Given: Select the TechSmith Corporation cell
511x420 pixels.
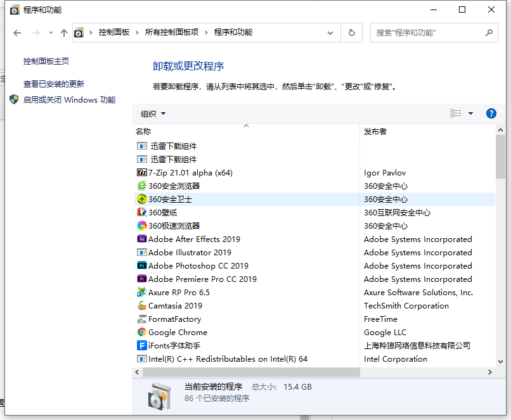Looking at the screenshot, I should [406, 306].
